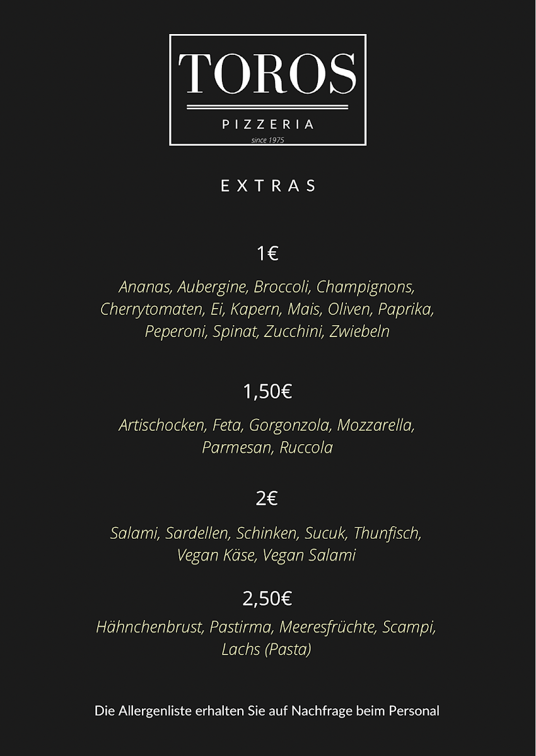Click the Vegan Käse item
The image size is (536, 756).
tap(217, 556)
